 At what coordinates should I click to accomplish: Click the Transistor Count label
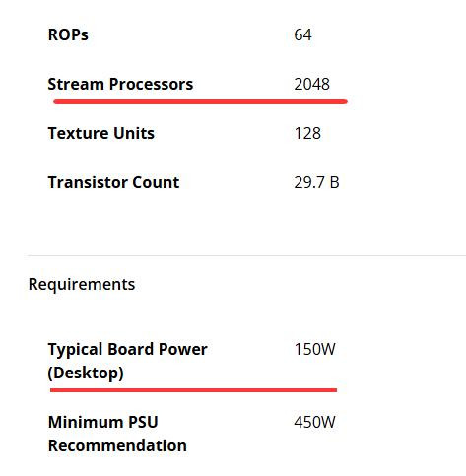[113, 182]
